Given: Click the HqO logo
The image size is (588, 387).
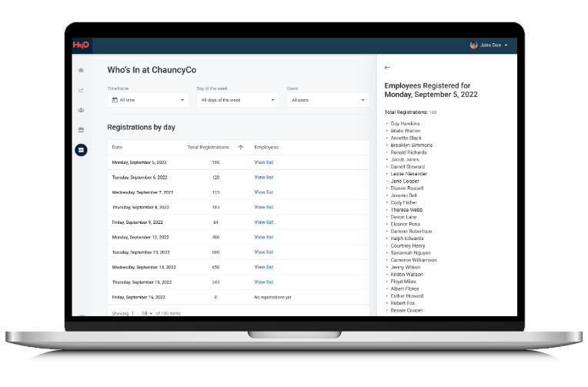Looking at the screenshot, I should coord(81,45).
